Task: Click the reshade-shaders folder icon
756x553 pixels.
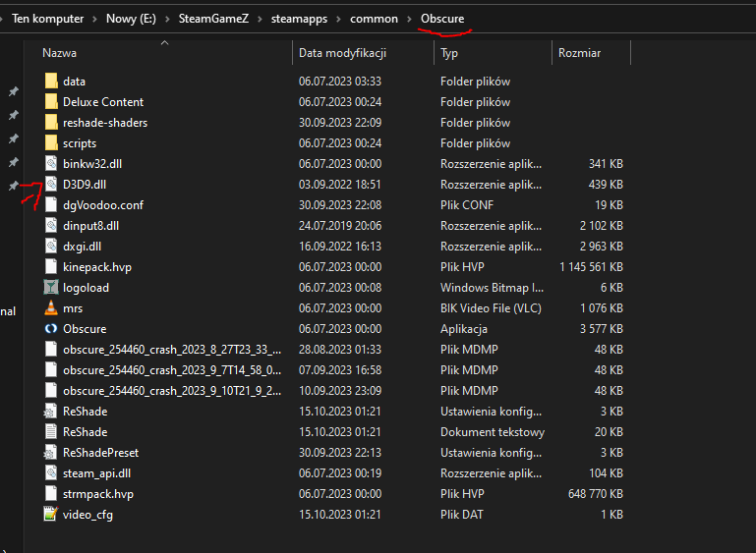Action: [x=51, y=123]
